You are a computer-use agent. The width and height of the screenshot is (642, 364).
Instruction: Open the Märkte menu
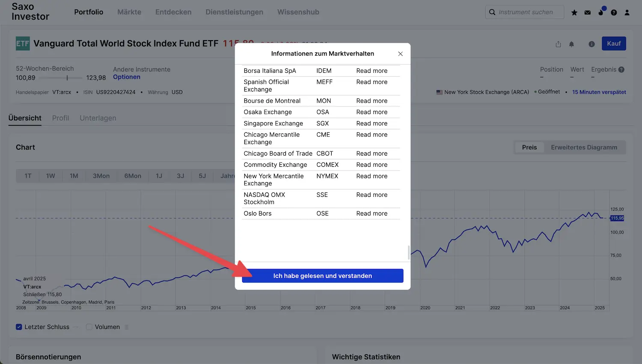click(129, 12)
